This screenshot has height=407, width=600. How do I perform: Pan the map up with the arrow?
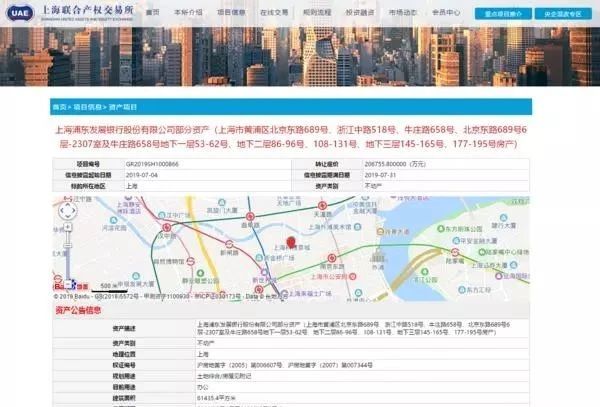click(x=68, y=205)
